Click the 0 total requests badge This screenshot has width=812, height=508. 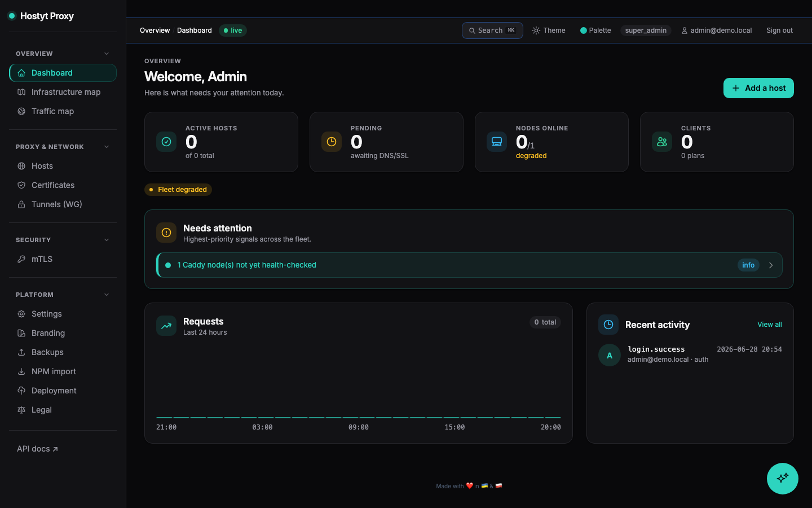545,322
